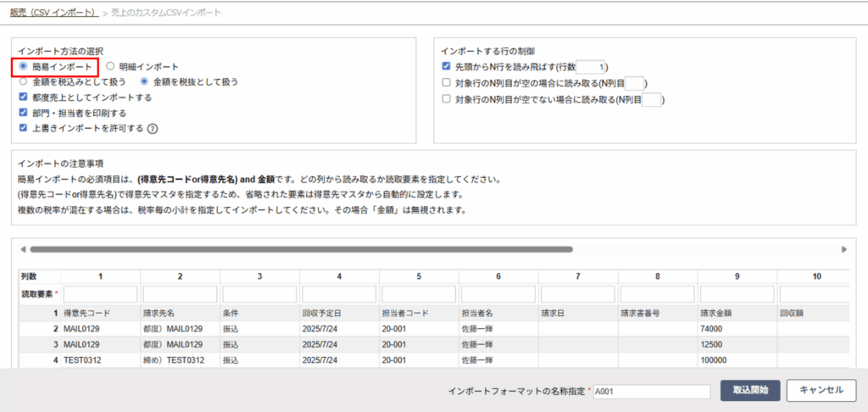Screen dimensions: 868x412
Task: Click the right arrow of horizontal scrollbar
Action: (x=843, y=250)
